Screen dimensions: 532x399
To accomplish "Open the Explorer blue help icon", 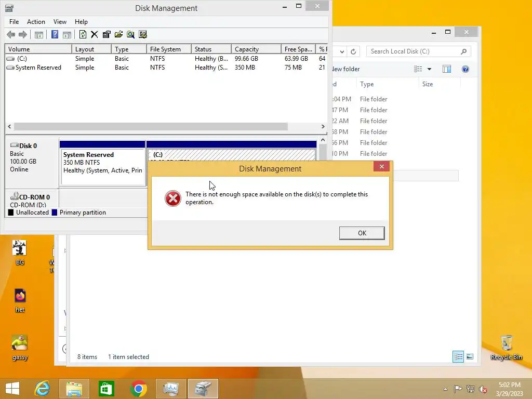I will click(x=465, y=69).
